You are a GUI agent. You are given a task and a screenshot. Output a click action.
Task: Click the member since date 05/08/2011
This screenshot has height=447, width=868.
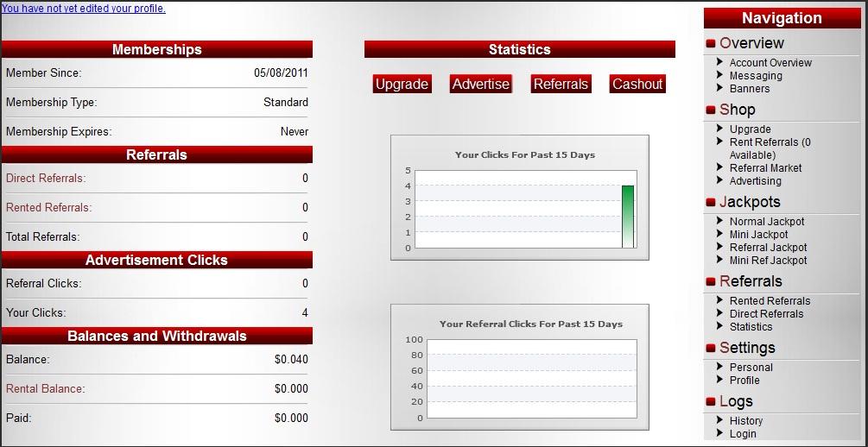click(x=282, y=72)
